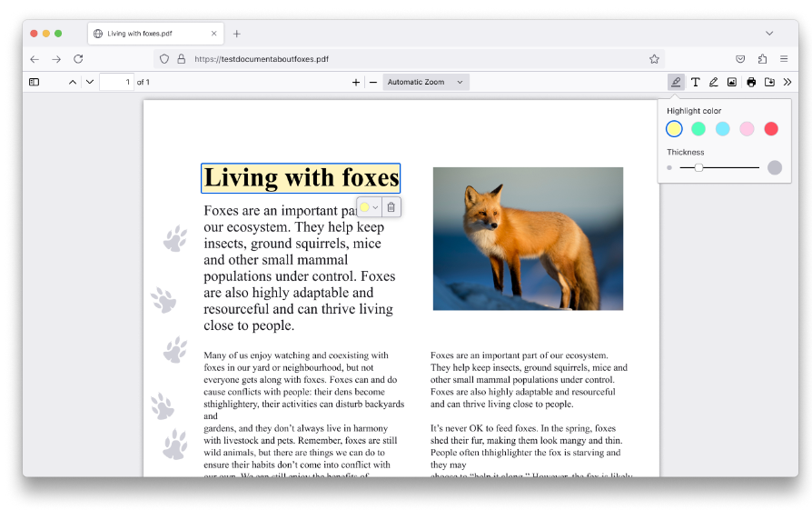Screen dimensions: 812x510
Task: Zoom in with the plus button
Action: tap(356, 82)
